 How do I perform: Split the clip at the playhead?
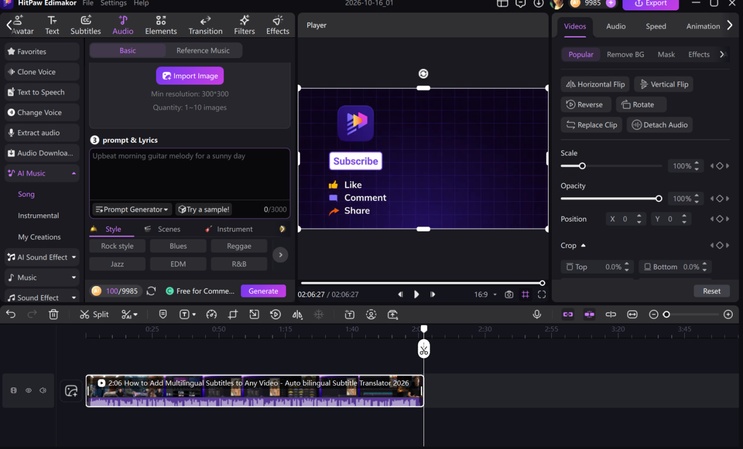pyautogui.click(x=94, y=314)
